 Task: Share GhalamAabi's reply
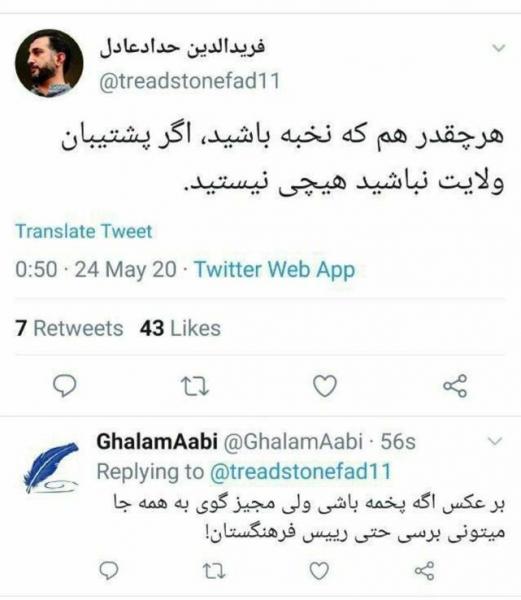pos(425,571)
